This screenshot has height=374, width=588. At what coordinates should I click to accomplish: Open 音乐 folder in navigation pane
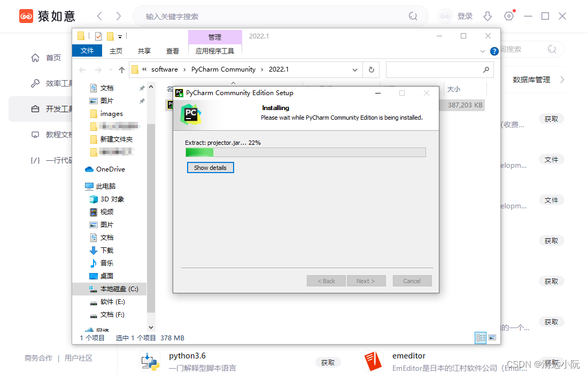106,263
